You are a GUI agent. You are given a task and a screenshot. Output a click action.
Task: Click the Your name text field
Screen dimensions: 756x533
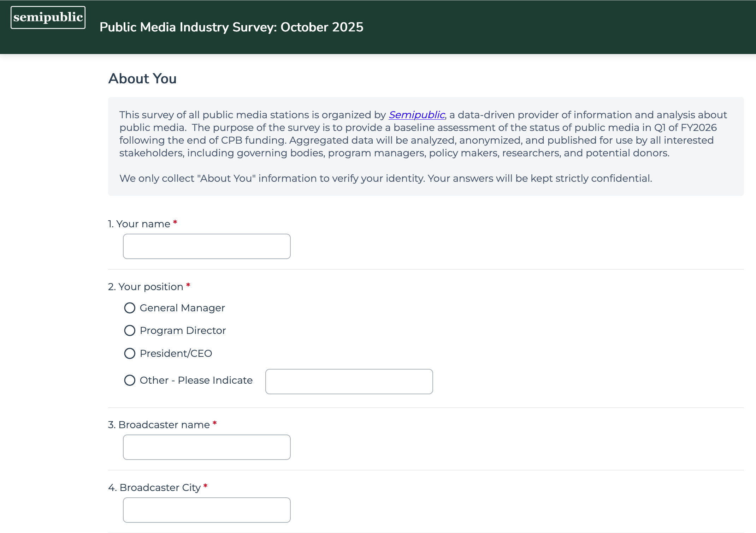click(207, 246)
